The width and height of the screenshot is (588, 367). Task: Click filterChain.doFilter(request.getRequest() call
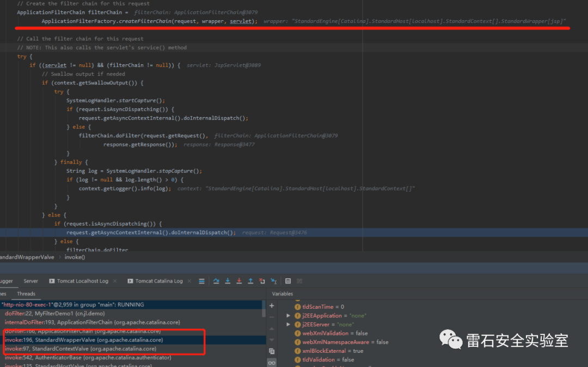click(x=143, y=136)
